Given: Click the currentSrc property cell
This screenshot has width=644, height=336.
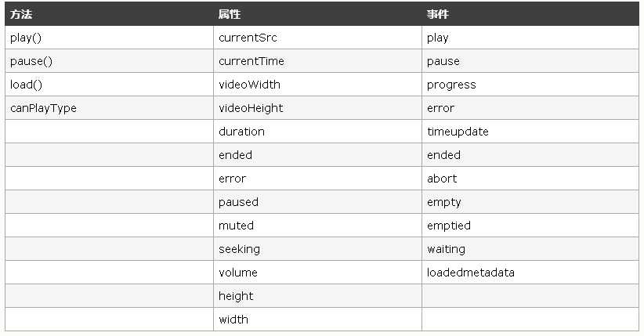Looking at the screenshot, I should 317,38.
